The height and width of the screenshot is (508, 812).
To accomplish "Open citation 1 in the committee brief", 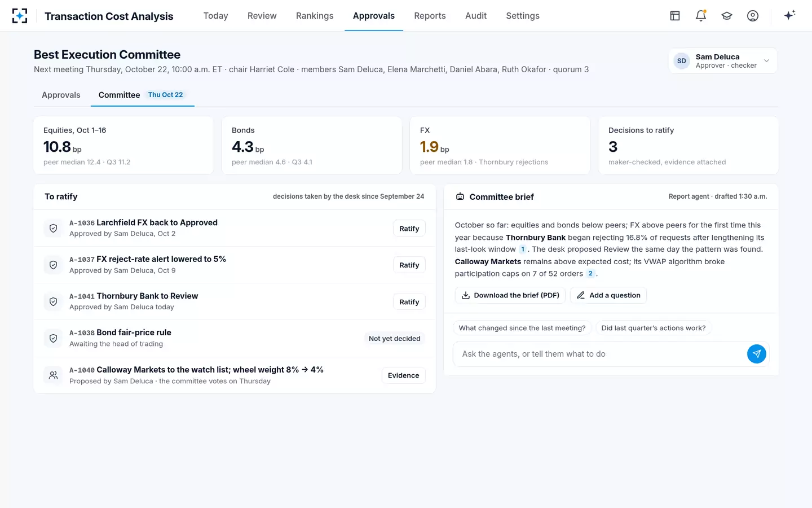I will point(523,249).
